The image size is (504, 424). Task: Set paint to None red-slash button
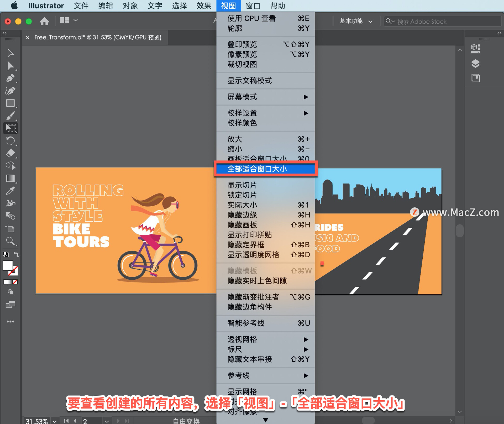[x=15, y=282]
